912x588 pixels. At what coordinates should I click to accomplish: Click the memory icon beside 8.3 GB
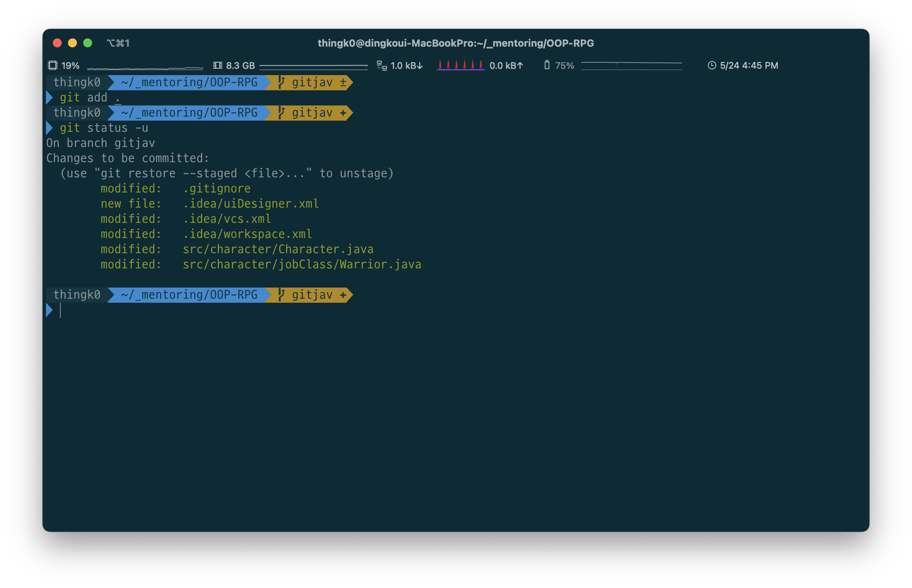(218, 65)
